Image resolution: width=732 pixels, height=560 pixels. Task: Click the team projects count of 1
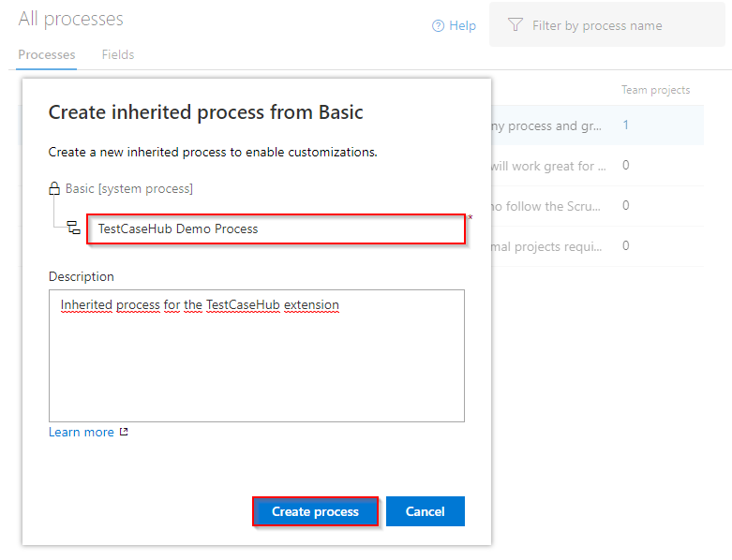[626, 125]
